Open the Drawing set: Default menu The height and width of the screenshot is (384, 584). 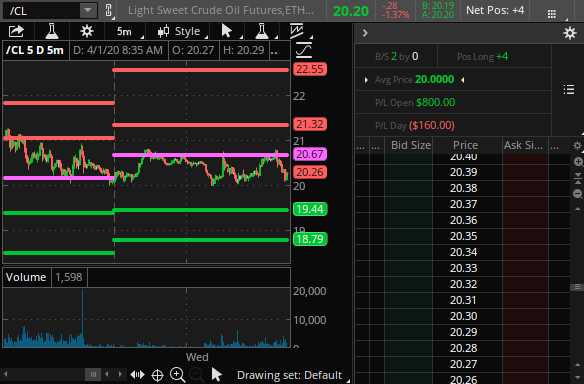click(289, 375)
